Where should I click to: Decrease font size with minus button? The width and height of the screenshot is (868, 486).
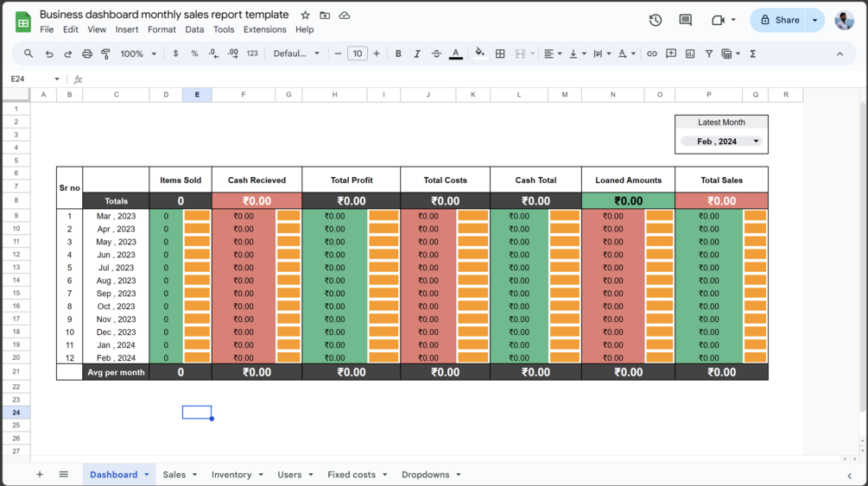338,54
